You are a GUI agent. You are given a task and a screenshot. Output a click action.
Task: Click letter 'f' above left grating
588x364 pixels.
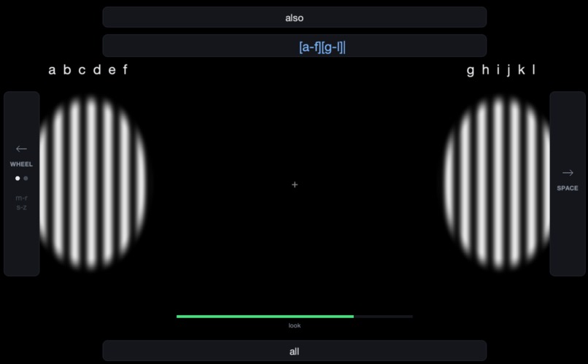[125, 69]
